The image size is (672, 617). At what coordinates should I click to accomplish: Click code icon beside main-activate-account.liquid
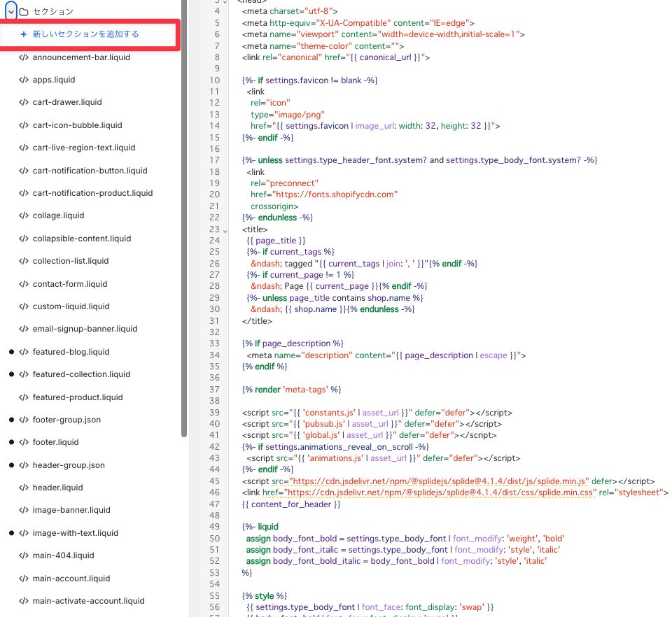point(24,601)
